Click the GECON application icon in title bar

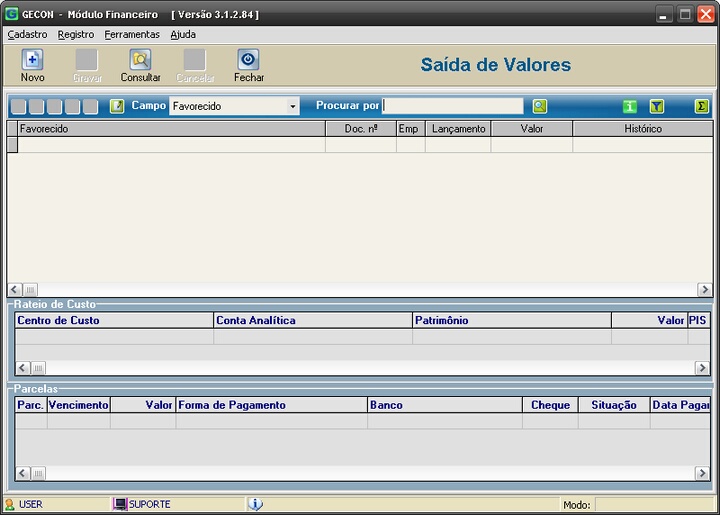(11, 14)
